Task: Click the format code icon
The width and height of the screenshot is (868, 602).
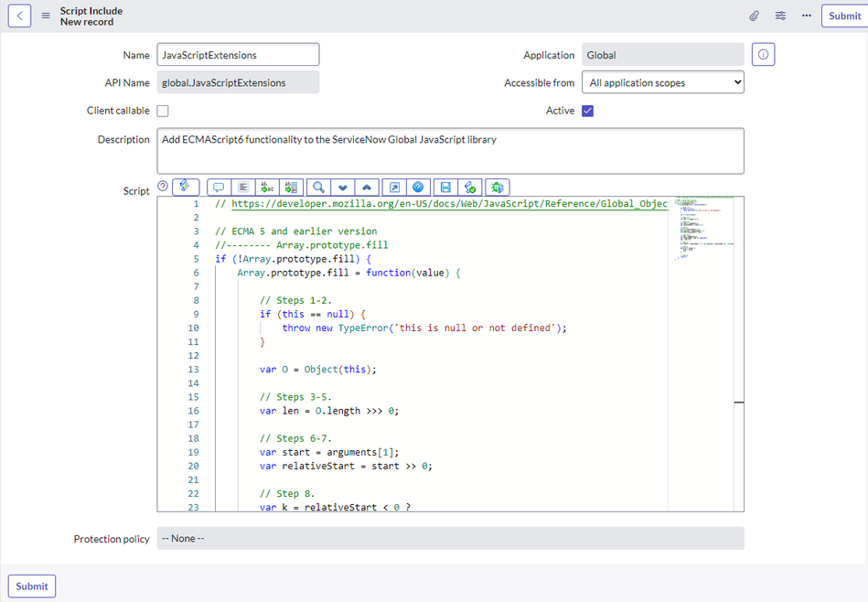Action: pyautogui.click(x=243, y=188)
